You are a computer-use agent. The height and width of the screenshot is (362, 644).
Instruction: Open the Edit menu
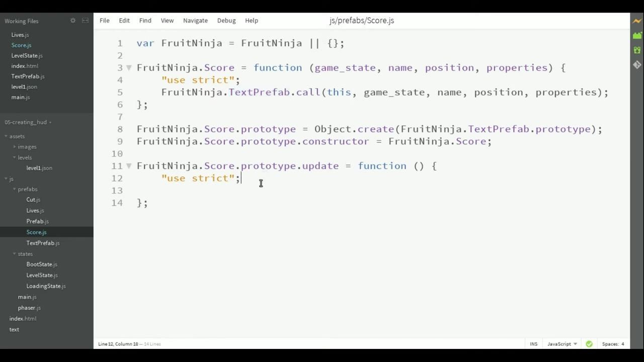(x=124, y=21)
